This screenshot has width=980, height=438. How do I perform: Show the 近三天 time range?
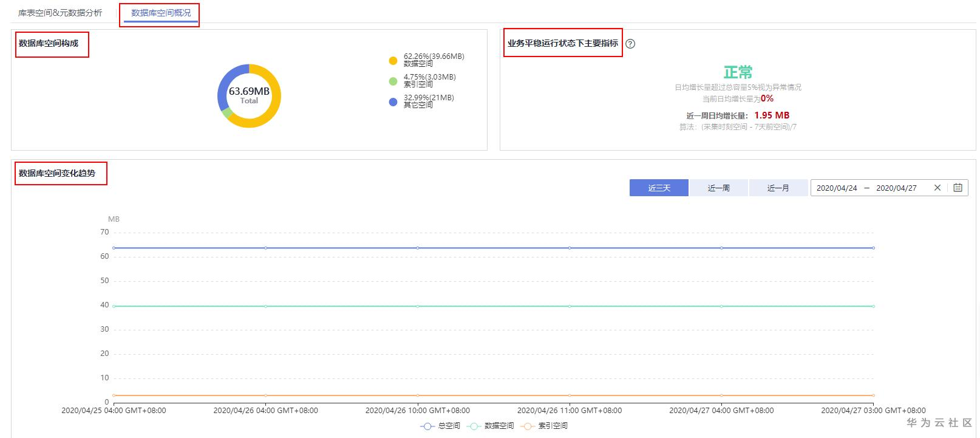point(659,188)
